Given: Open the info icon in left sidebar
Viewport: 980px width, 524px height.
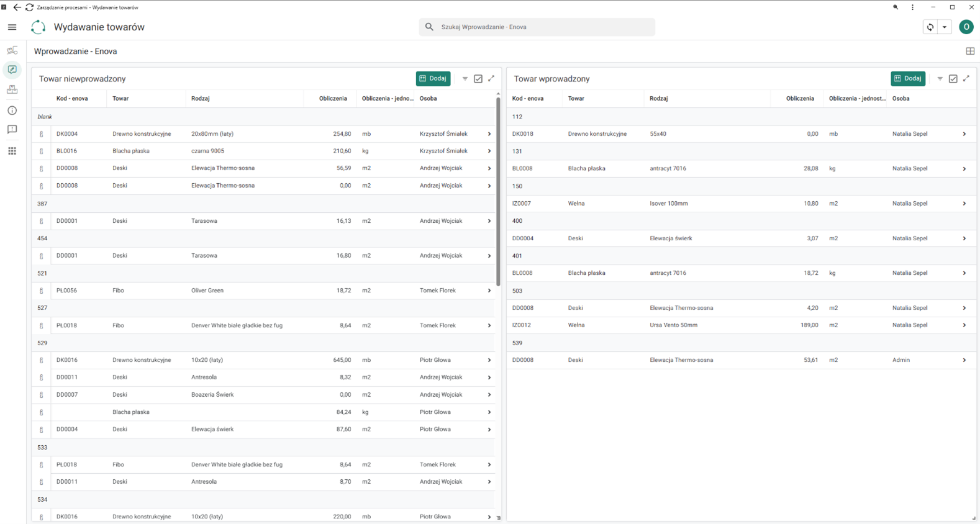Looking at the screenshot, I should point(12,111).
